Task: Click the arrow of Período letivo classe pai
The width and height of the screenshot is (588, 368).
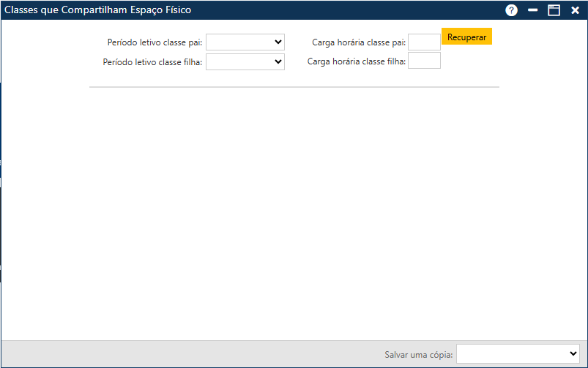Action: pos(278,42)
